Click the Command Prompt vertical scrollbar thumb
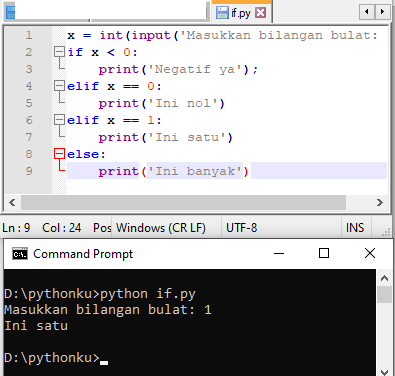The height and width of the screenshot is (376, 395). click(x=384, y=294)
